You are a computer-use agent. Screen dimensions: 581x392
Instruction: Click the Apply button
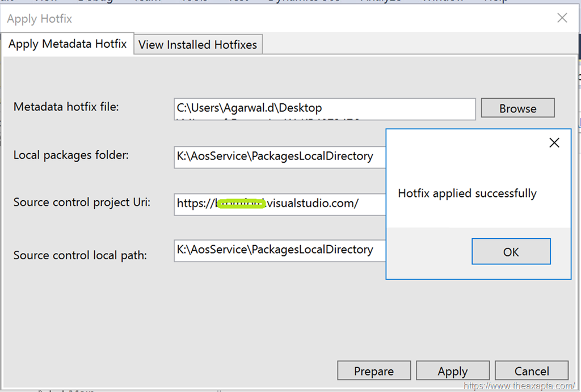[453, 370]
